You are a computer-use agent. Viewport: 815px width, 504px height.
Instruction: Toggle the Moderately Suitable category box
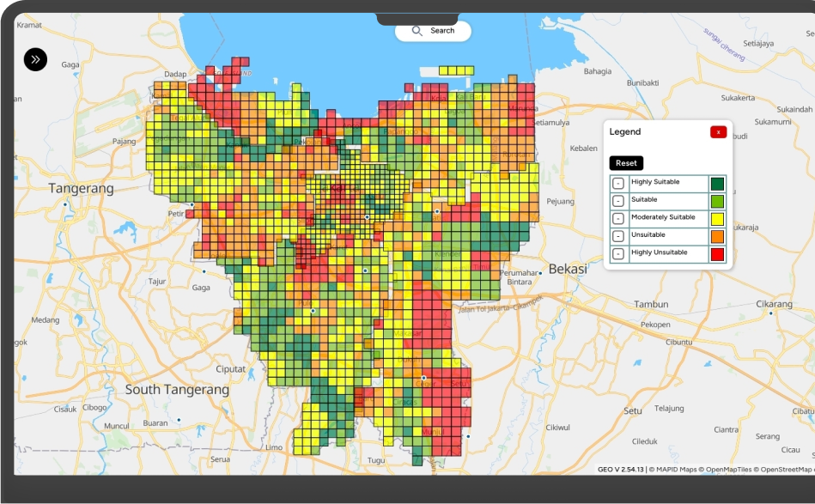point(618,218)
